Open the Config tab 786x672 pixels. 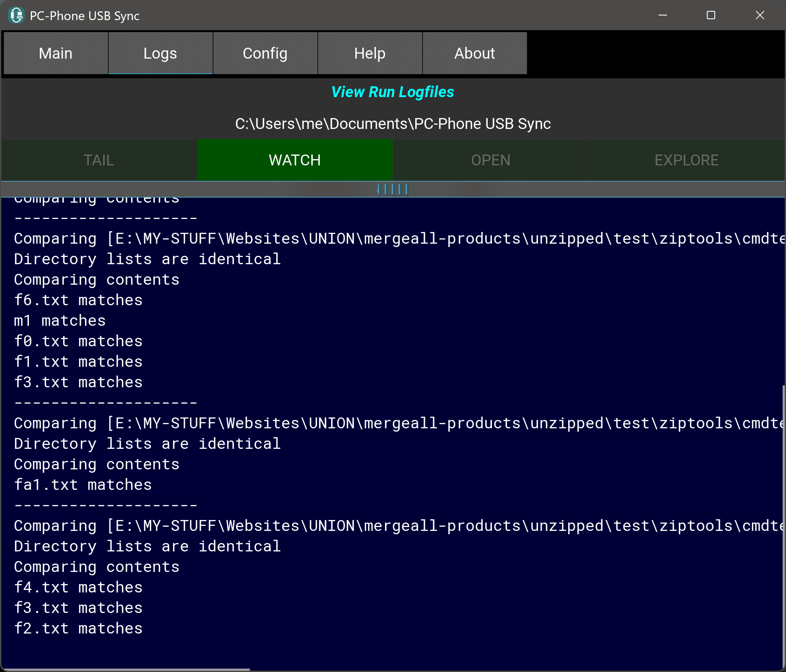[265, 54]
